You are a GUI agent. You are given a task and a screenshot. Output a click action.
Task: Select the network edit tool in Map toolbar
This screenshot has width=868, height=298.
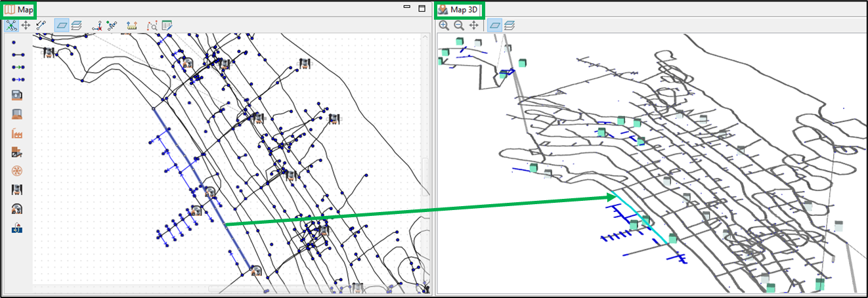click(x=11, y=26)
